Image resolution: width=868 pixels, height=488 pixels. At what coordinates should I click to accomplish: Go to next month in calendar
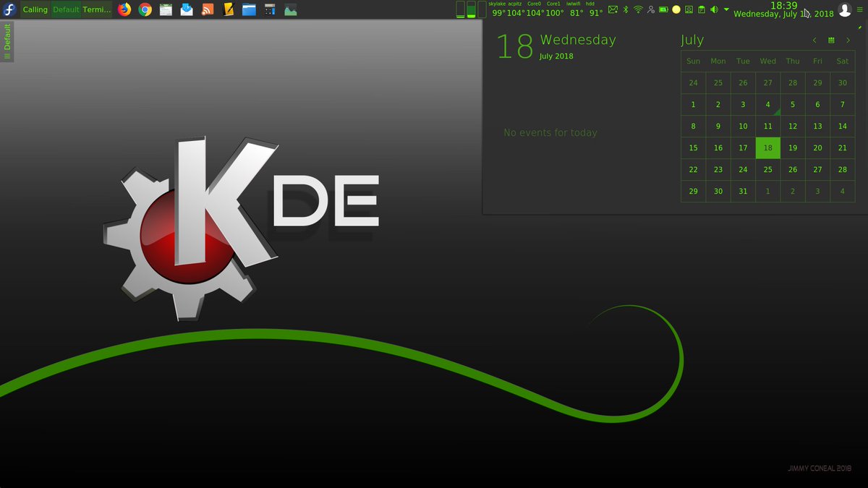click(848, 40)
